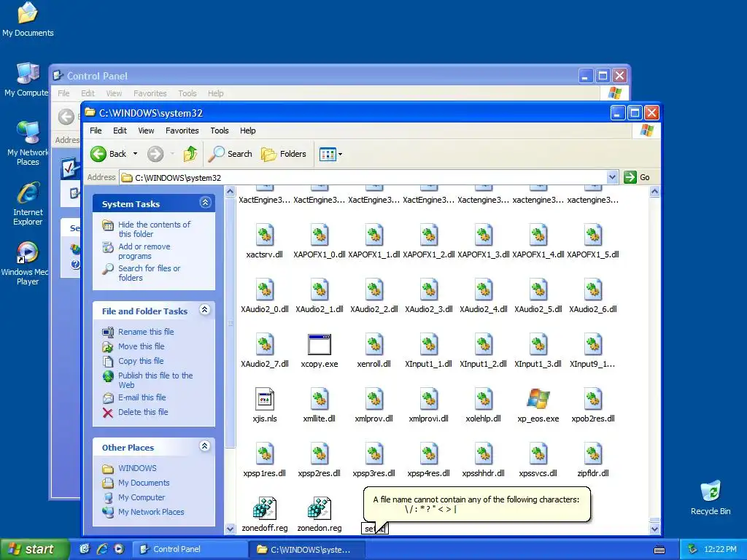Click file list scrollbar down arrow

tap(654, 529)
